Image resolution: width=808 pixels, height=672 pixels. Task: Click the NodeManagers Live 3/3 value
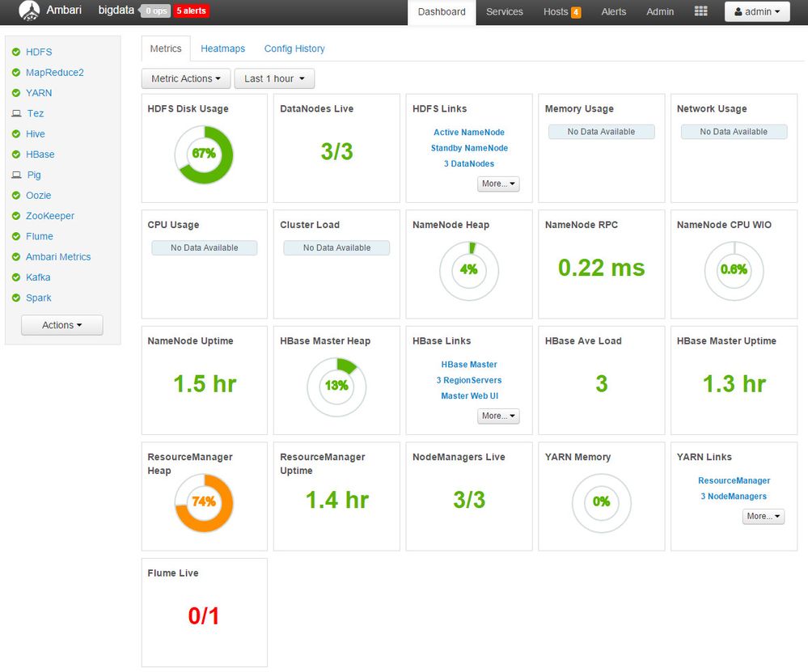469,500
